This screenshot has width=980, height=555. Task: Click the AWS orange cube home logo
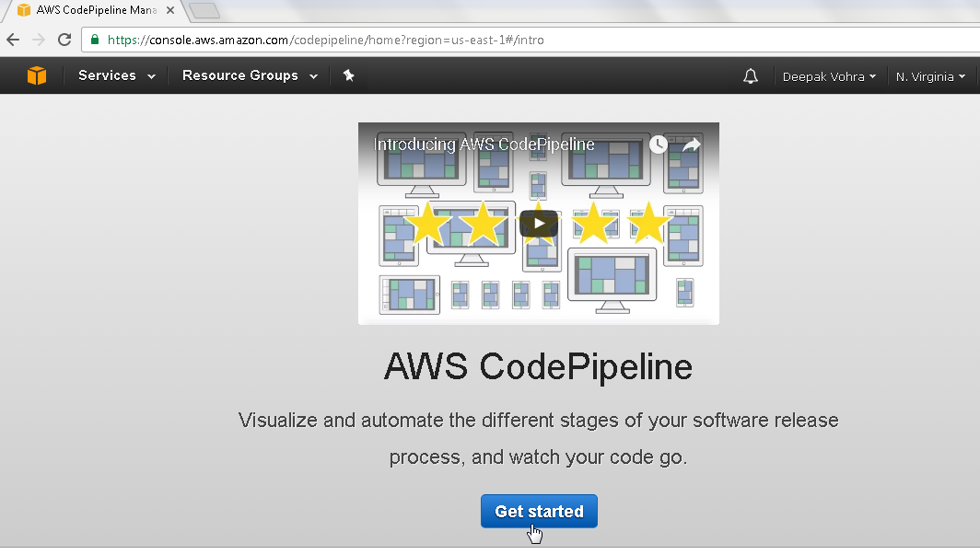pyautogui.click(x=37, y=75)
